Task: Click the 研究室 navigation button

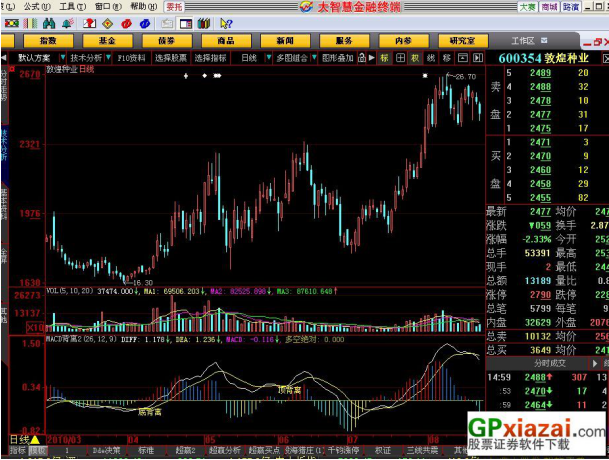Action: pos(462,40)
